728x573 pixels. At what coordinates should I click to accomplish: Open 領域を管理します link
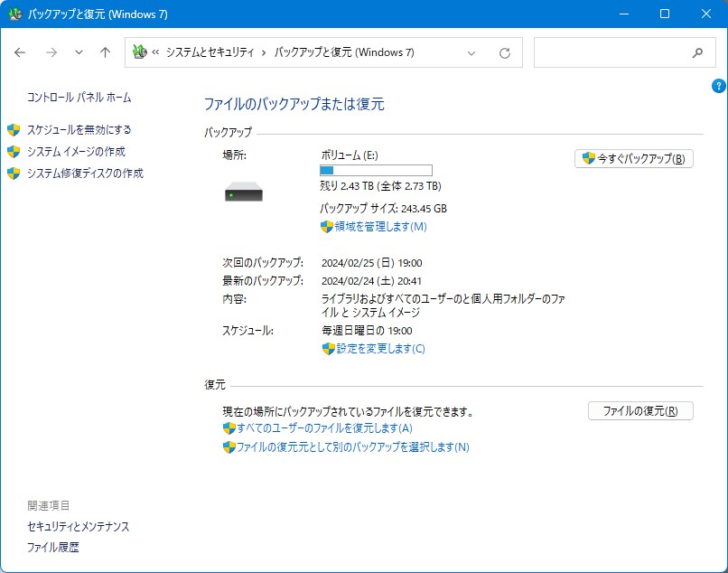[x=379, y=227]
